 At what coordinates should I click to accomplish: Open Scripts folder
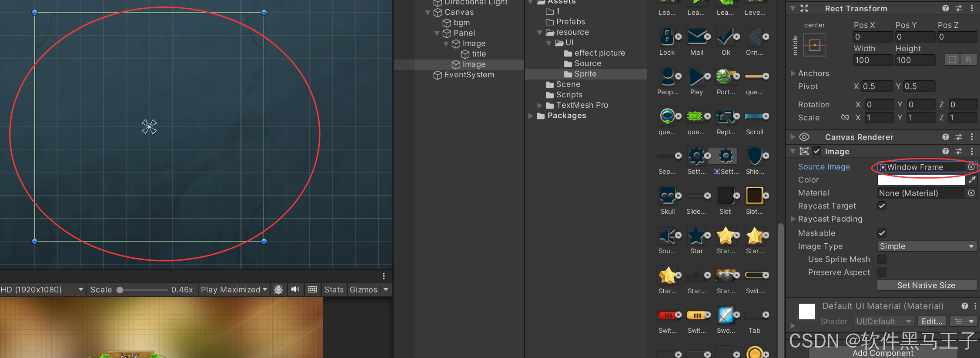pos(564,95)
